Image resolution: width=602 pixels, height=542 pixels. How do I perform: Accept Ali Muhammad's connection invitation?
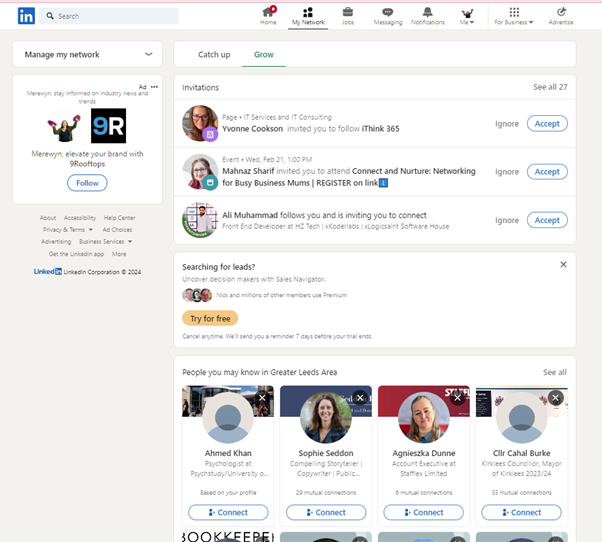(x=547, y=220)
